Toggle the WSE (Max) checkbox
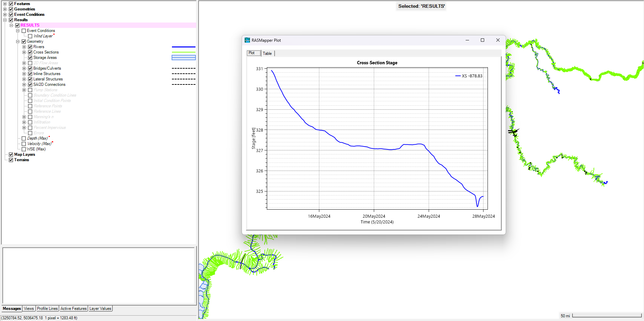 tap(24, 149)
